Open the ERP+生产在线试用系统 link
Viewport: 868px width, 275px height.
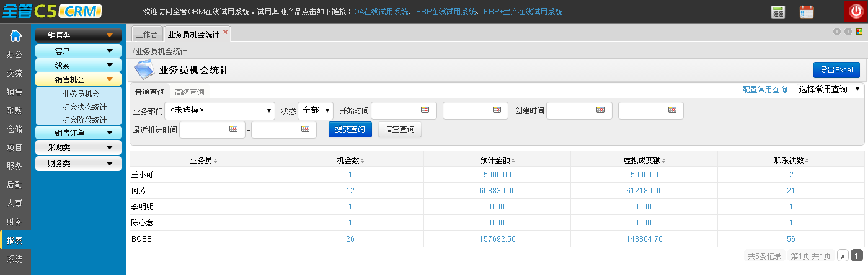[523, 12]
